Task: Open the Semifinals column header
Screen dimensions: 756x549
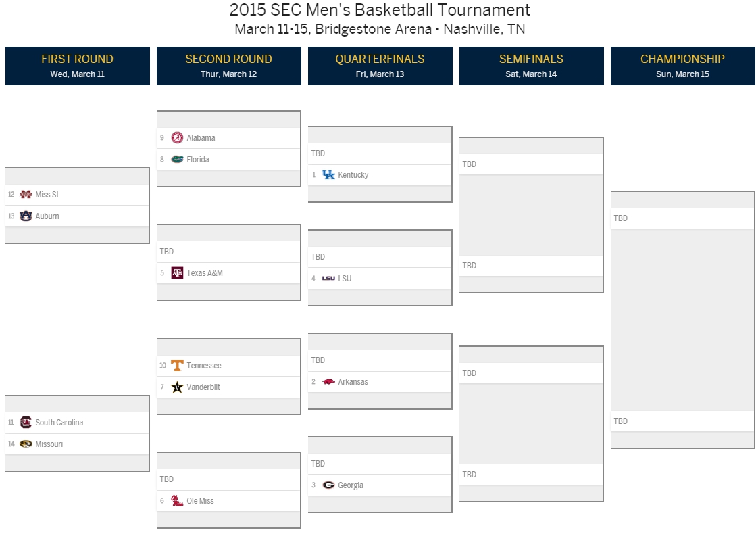Action: [x=531, y=66]
